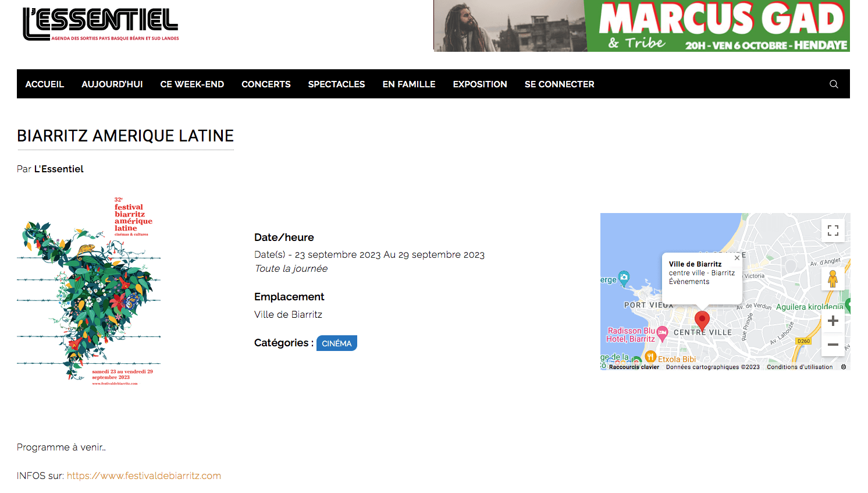Open the festival poster image

tap(89, 291)
